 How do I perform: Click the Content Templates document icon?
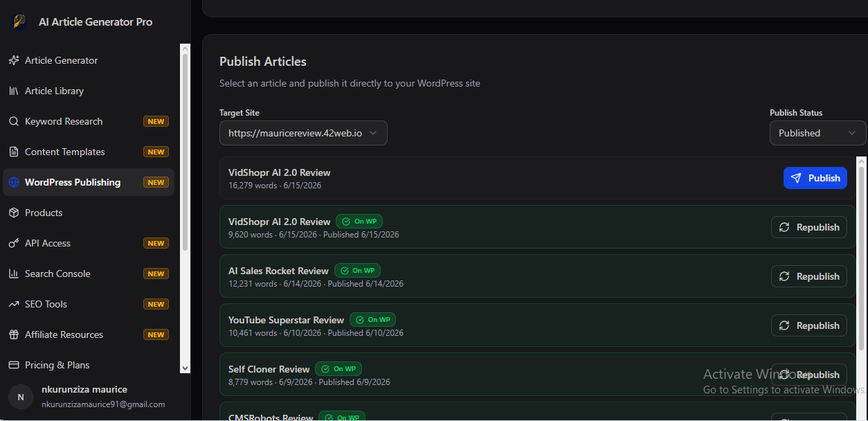click(x=13, y=152)
